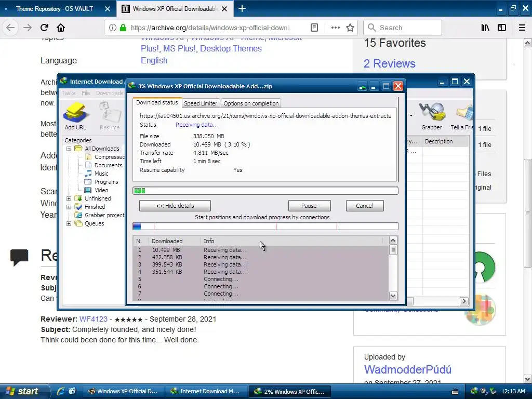Switch to Options on completion tab
The width and height of the screenshot is (532, 399).
251,103
